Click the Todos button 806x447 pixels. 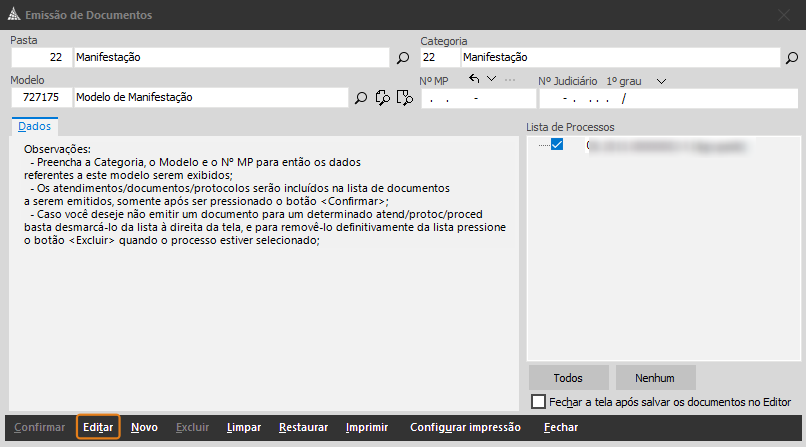tap(569, 378)
